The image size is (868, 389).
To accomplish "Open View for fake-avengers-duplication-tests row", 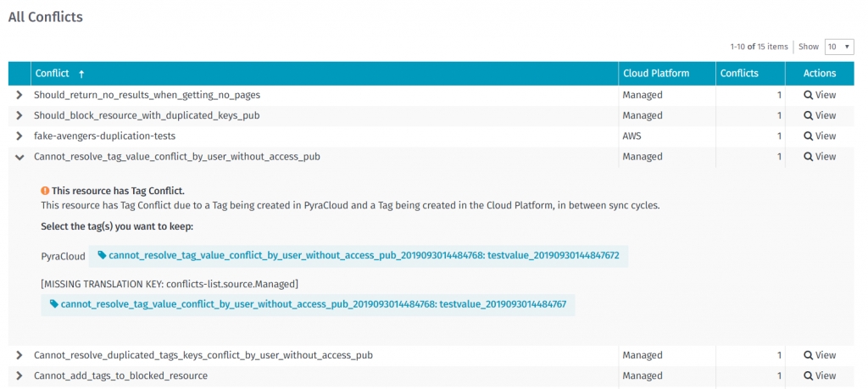I will (x=819, y=136).
